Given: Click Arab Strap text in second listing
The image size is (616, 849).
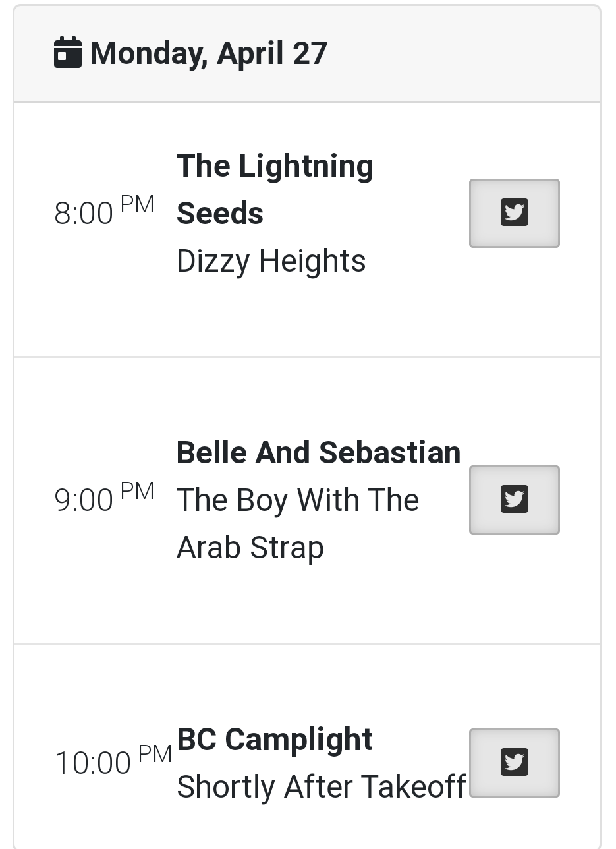Looking at the screenshot, I should 250,548.
